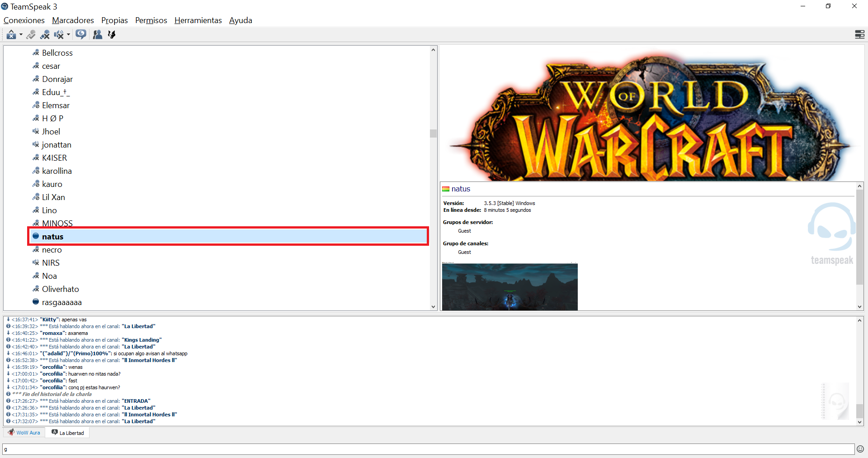
Task: Click natus's blue talk status icon
Action: [x=36, y=236]
